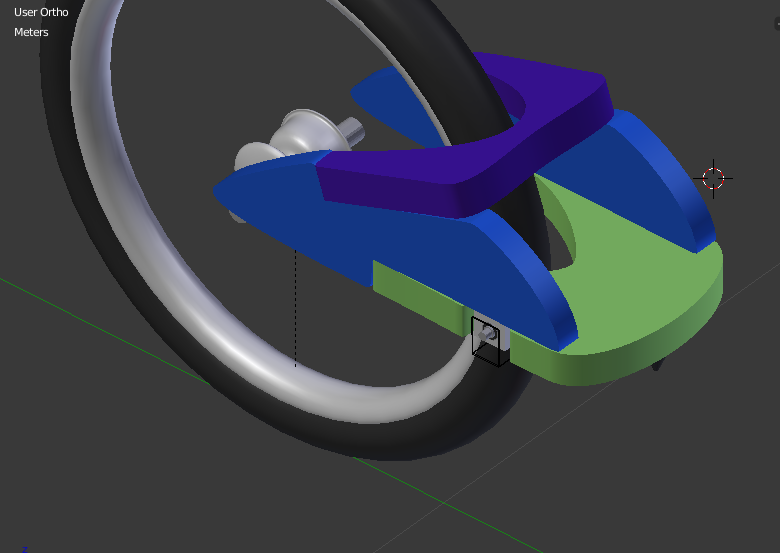Click the User Ortho view label
The width and height of the screenshot is (780, 553).
41,12
